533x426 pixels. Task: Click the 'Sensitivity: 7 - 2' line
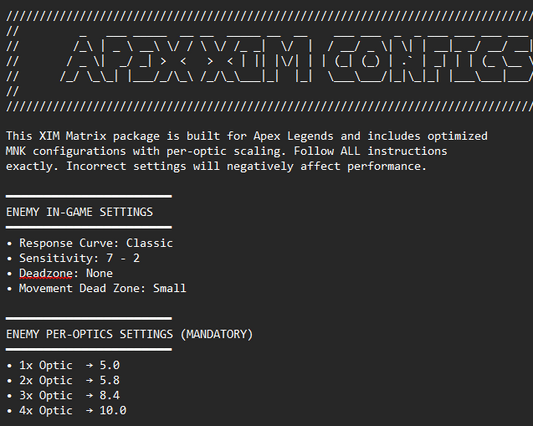pos(73,258)
